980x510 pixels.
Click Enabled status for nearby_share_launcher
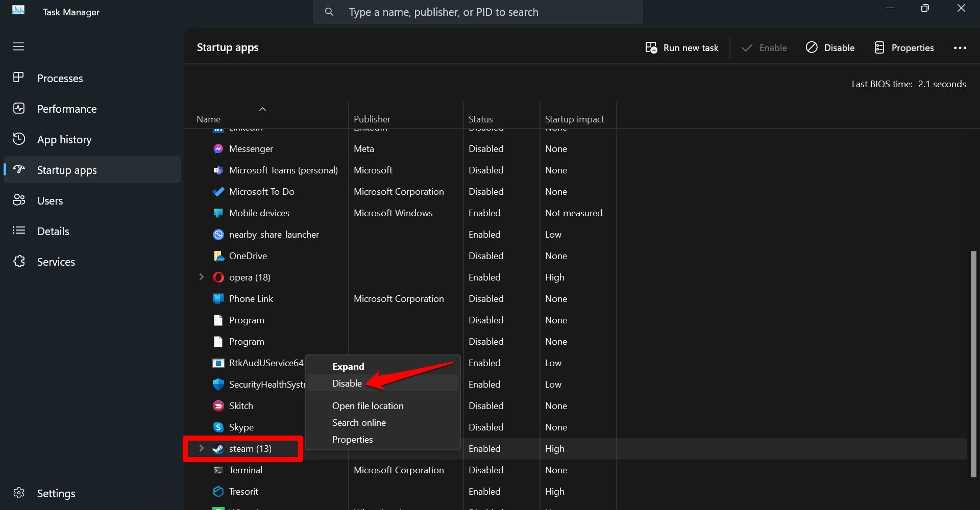click(x=484, y=235)
